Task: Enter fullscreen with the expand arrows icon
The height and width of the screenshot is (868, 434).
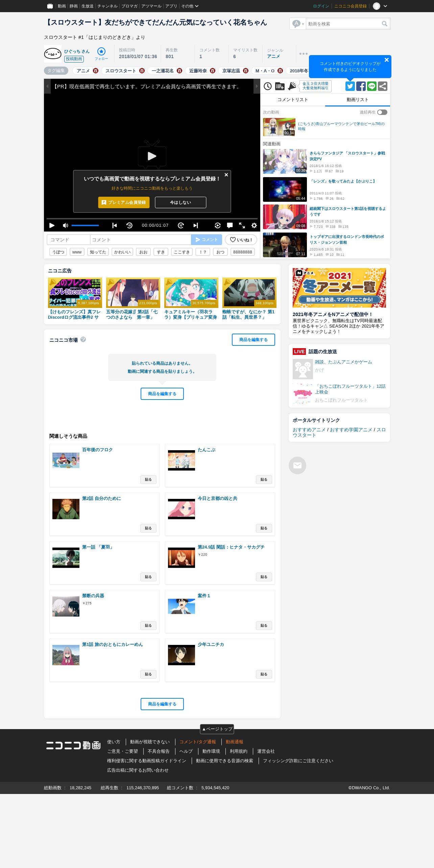Action: coord(242,225)
